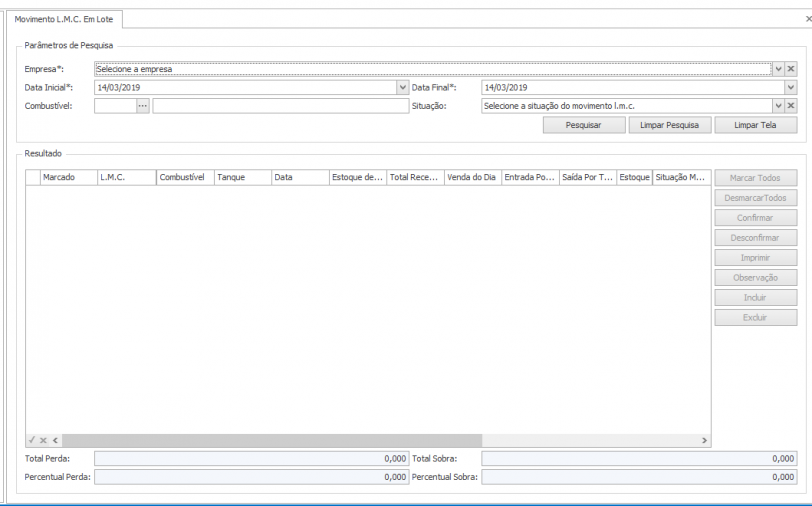Click the Total Sobra value field

click(x=639, y=458)
